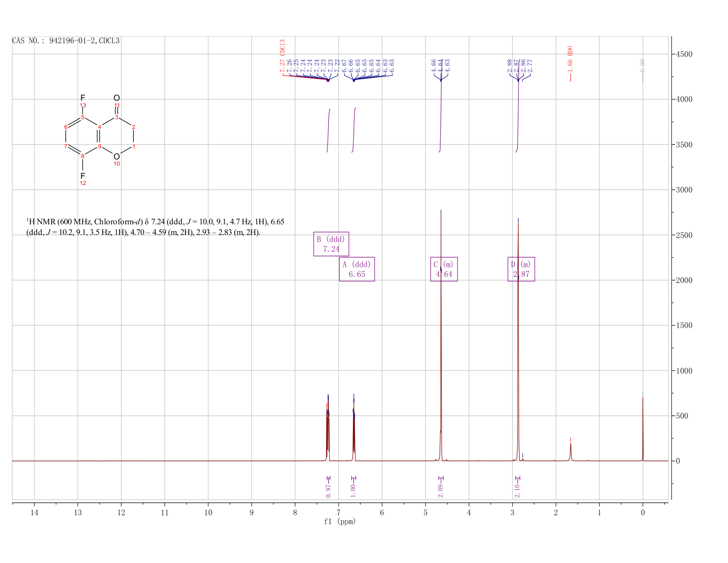Click the 2500 intensity axis label
The width and height of the screenshot is (728, 563).
[x=683, y=235]
